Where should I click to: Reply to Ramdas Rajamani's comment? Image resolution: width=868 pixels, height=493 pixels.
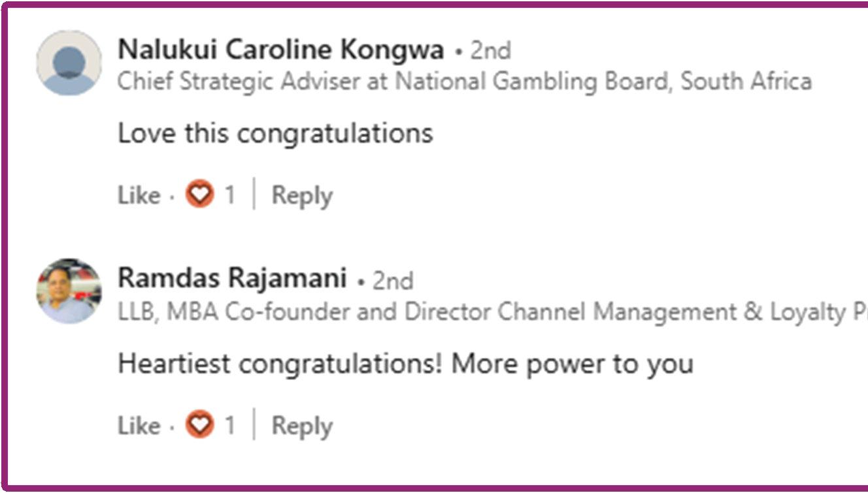pyautogui.click(x=302, y=426)
